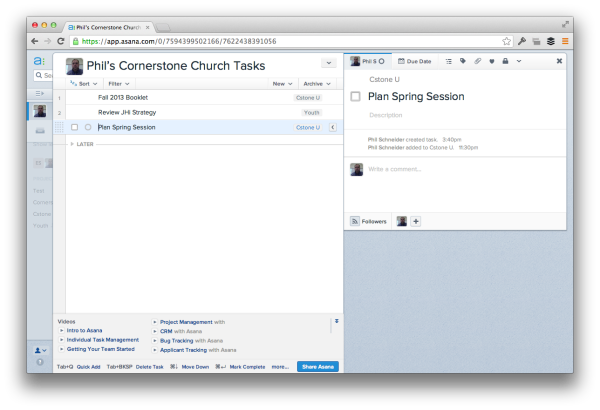
Task: Collapse the videos help panel
Action: pyautogui.click(x=337, y=321)
